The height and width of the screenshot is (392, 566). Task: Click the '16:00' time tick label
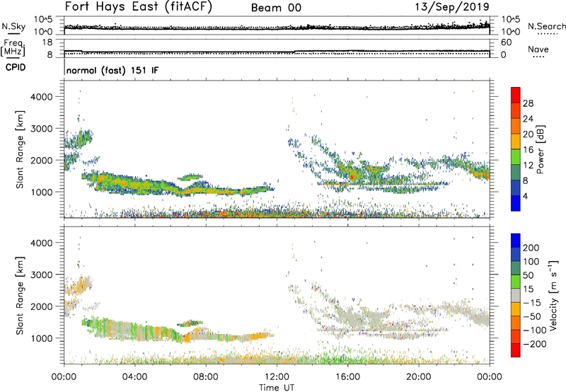click(347, 377)
